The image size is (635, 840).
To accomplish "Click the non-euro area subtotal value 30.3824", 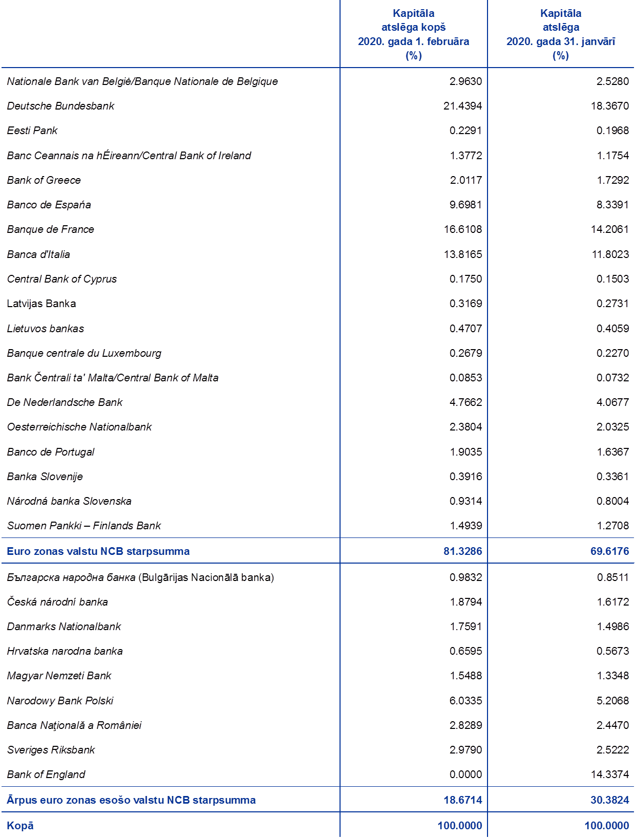I will 609,800.
